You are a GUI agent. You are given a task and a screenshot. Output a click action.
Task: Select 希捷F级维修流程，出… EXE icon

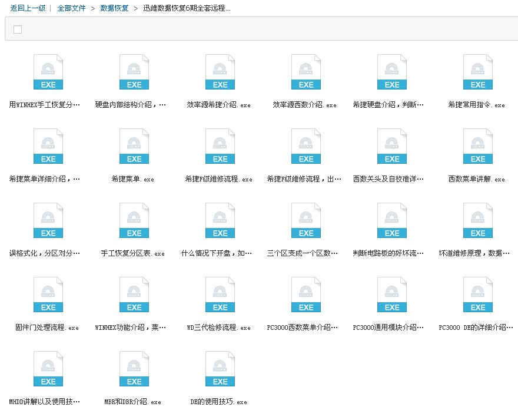click(306, 146)
